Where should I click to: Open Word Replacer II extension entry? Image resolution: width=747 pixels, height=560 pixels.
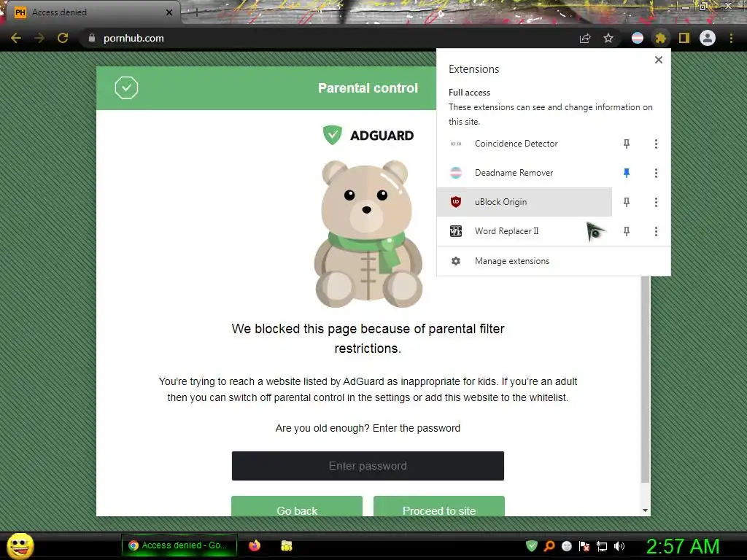coord(524,231)
